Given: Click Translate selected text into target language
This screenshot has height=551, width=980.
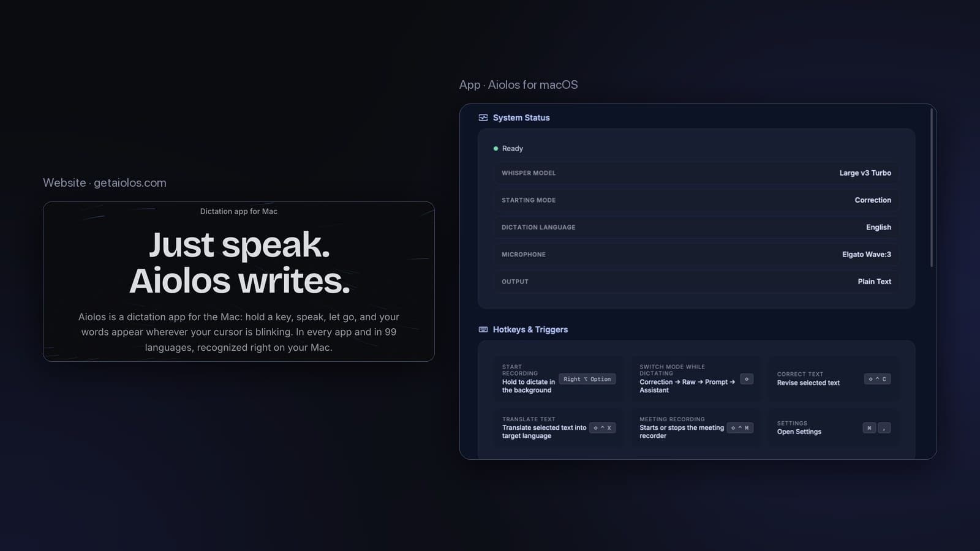Looking at the screenshot, I should [544, 432].
